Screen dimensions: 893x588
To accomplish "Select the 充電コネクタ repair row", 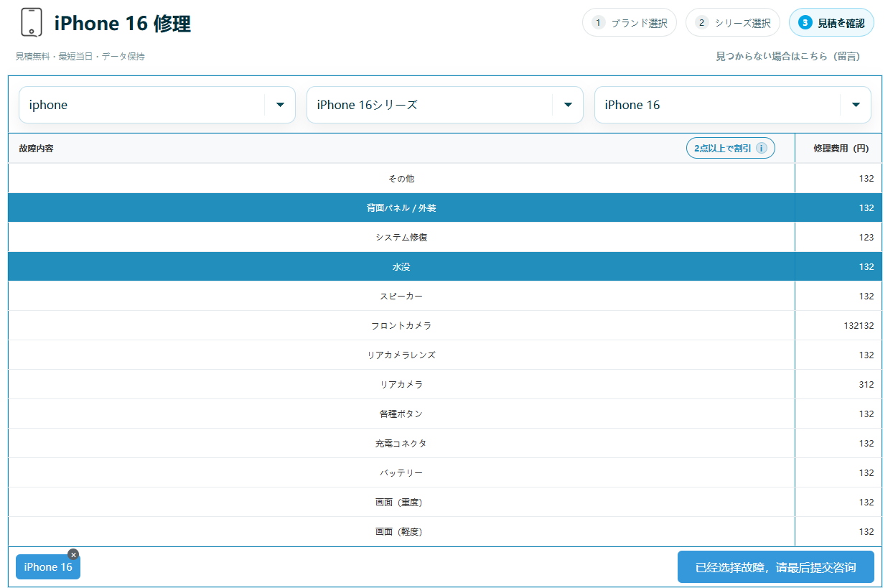I will [401, 444].
